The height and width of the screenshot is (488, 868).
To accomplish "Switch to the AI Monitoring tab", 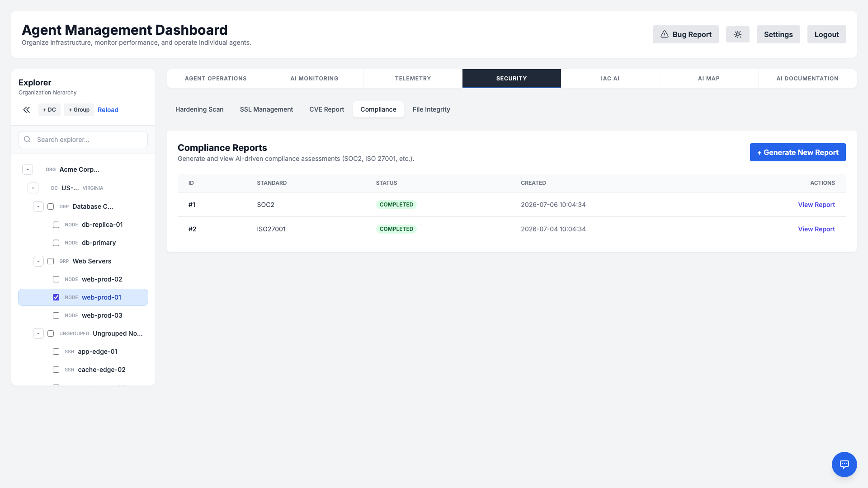I will point(314,79).
